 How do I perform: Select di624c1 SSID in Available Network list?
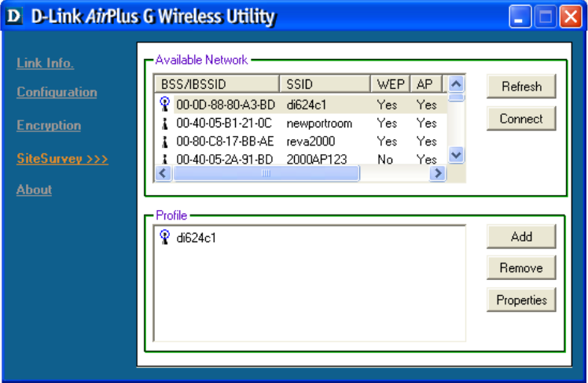pyautogui.click(x=307, y=105)
